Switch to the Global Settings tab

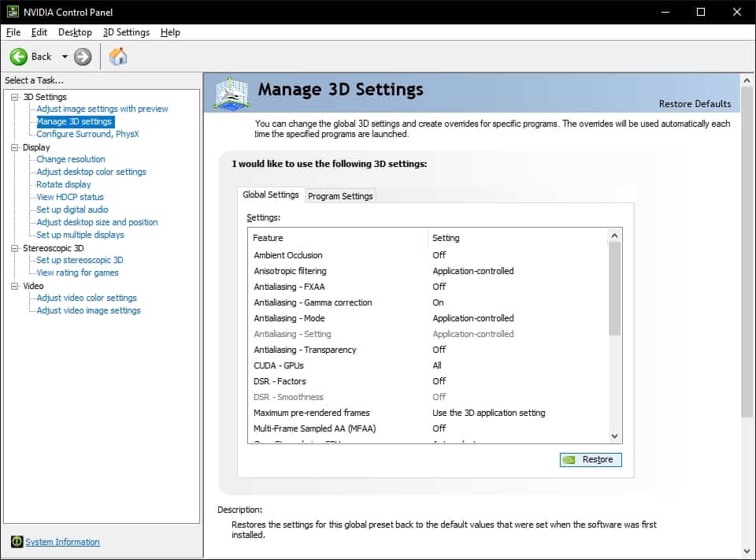tap(271, 195)
